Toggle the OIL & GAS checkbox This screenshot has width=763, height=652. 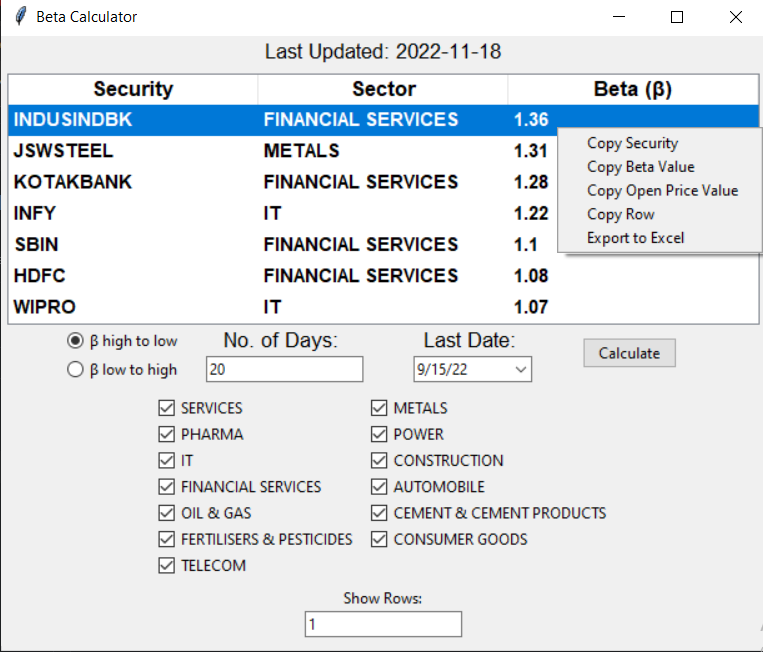(x=166, y=513)
